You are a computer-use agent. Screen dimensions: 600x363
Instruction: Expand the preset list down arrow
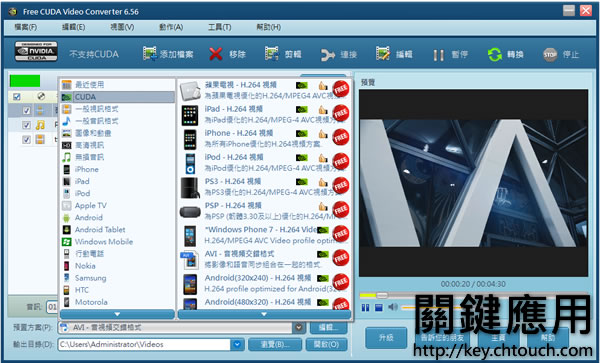[x=264, y=314]
